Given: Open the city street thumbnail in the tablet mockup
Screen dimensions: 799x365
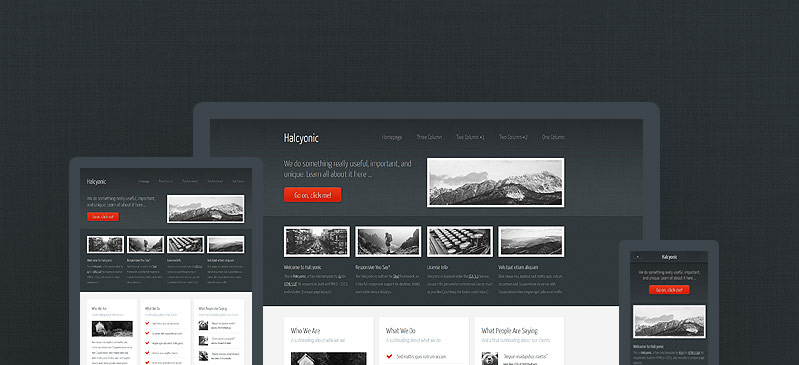Looking at the screenshot, I should click(x=105, y=244).
